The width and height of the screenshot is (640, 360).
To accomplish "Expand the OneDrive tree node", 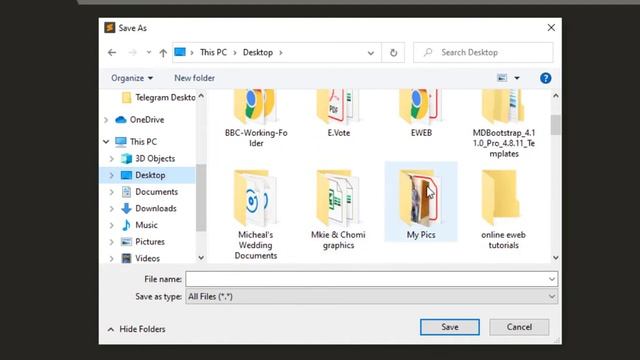I will coord(106,120).
